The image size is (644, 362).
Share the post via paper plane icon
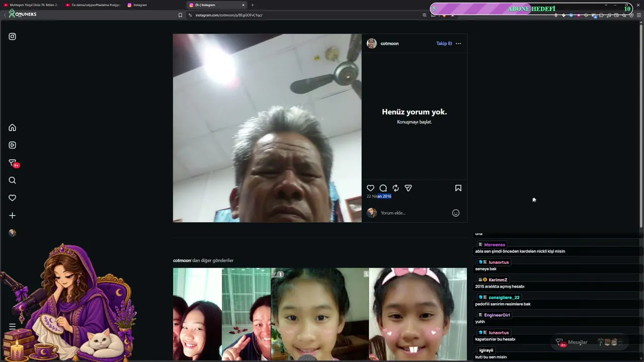tap(408, 188)
